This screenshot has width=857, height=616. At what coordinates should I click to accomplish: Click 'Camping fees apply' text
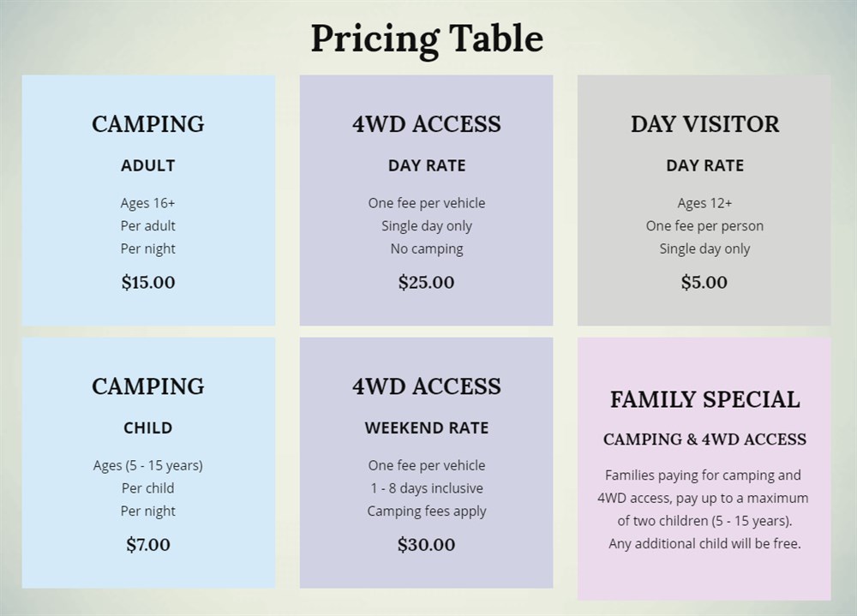pos(427,511)
